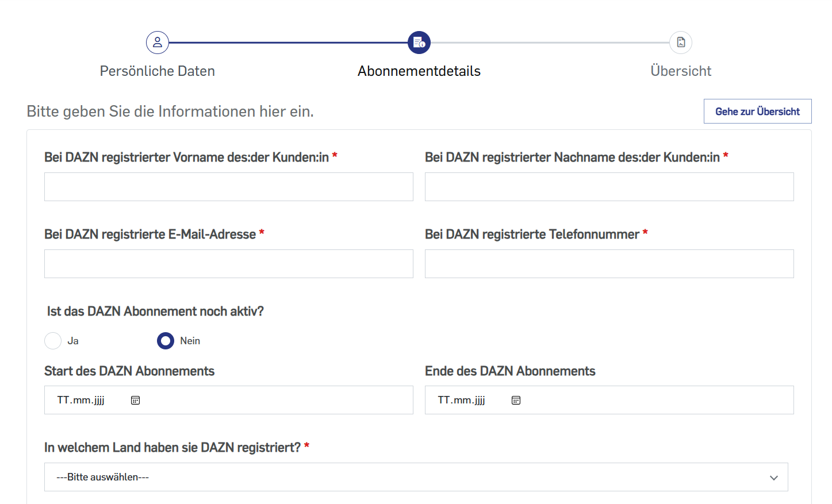Focus the registered Nachname input field
The width and height of the screenshot is (832, 504).
tap(609, 187)
